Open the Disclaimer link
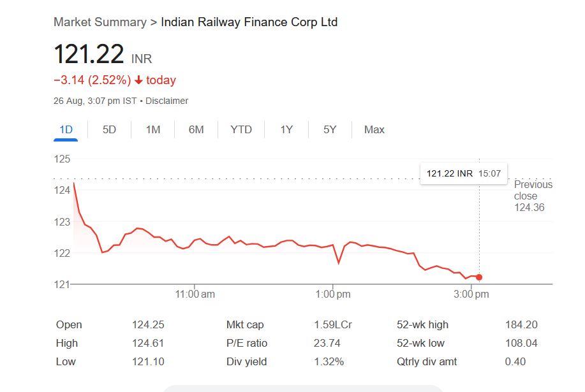Viewport: 585px width, 392px height. (x=167, y=101)
